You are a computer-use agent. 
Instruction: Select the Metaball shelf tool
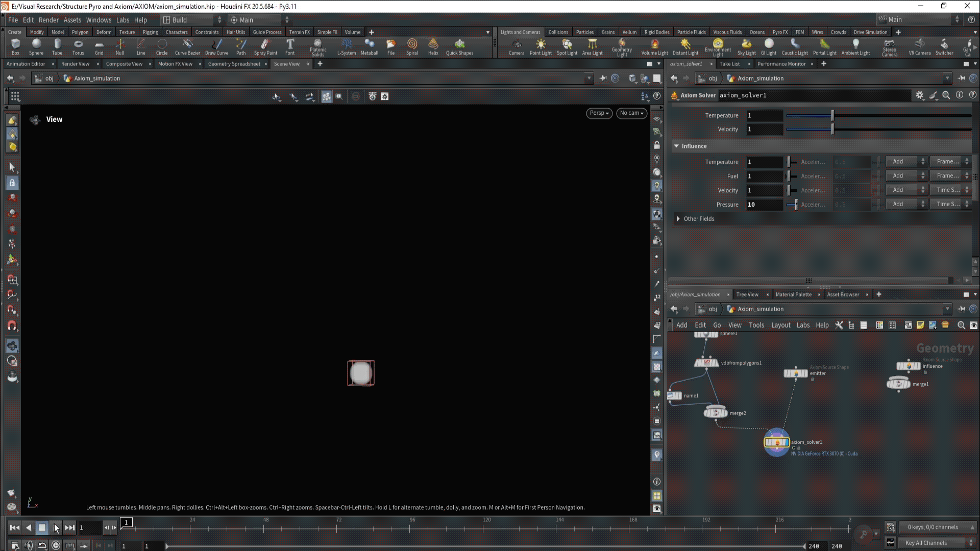(369, 46)
